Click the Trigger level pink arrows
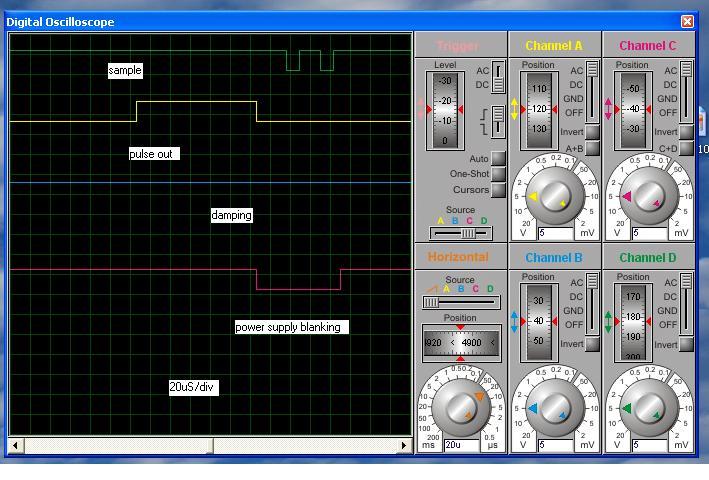 pyautogui.click(x=421, y=109)
